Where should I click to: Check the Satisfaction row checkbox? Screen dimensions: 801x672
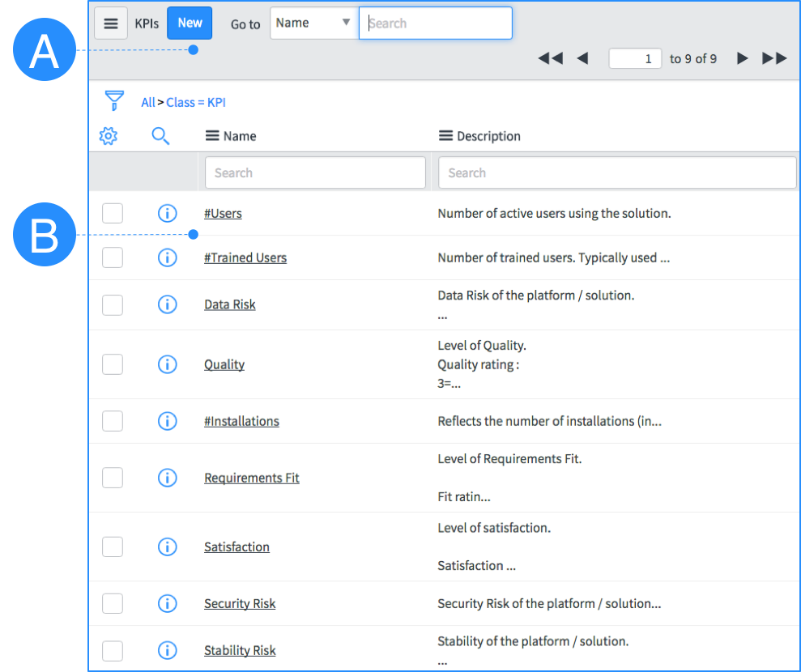tap(113, 547)
